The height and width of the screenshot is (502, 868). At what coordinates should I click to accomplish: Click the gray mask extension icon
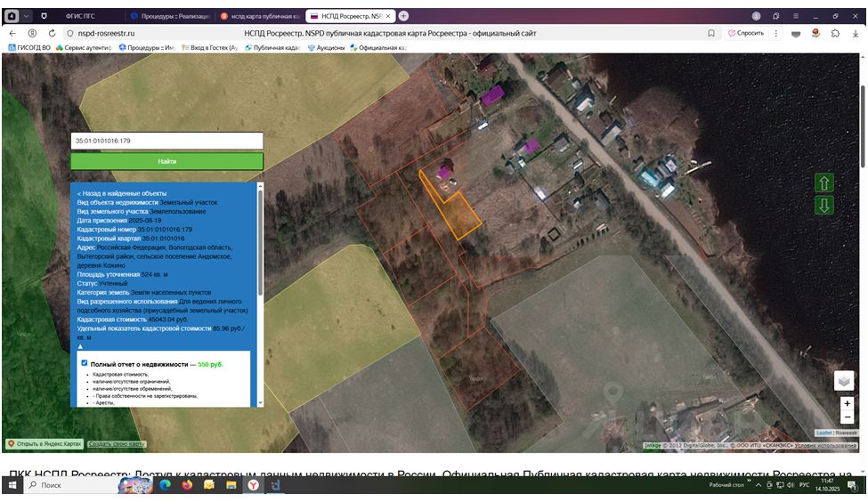click(x=796, y=34)
